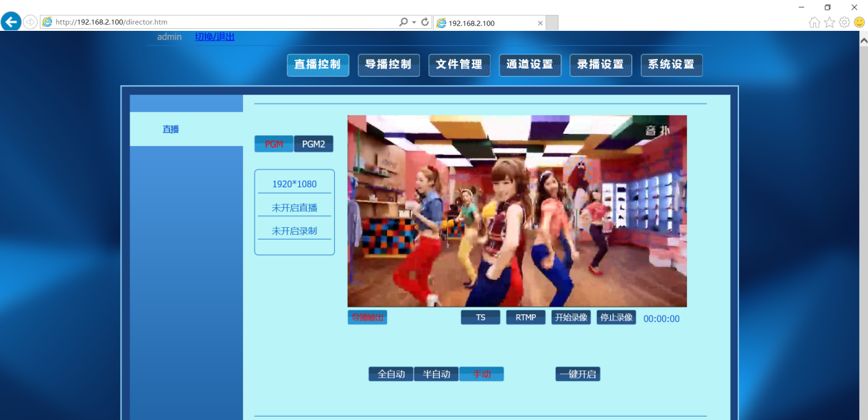Open the 导播控制 navigation tab
This screenshot has height=420, width=868.
coord(388,65)
